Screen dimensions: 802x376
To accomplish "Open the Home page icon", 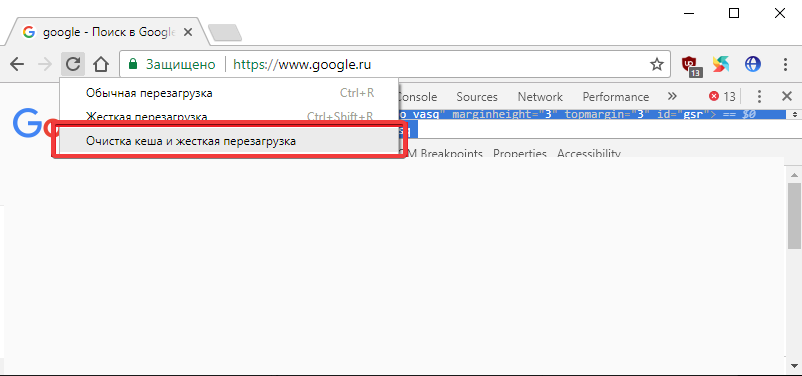I will pos(101,64).
